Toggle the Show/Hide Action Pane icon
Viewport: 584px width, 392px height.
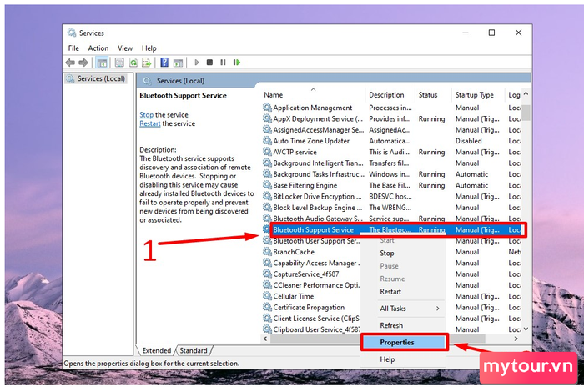click(178, 63)
